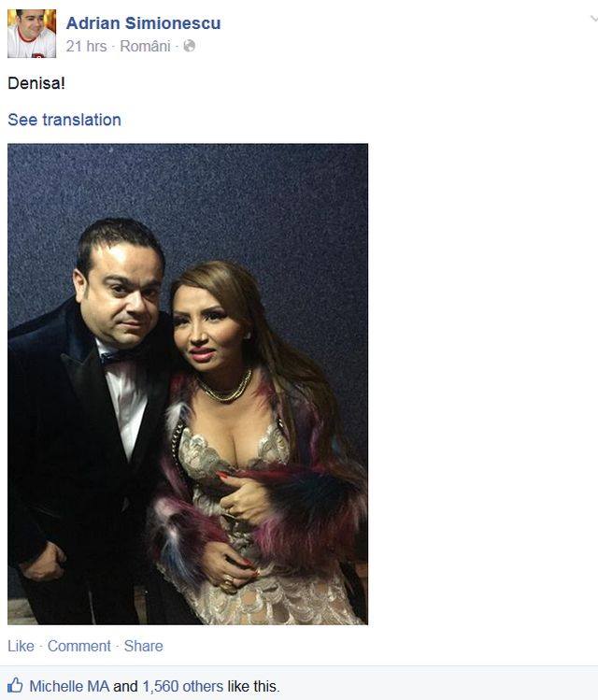Open Michelle MA's profile link
The width and height of the screenshot is (598, 700).
[x=69, y=686]
